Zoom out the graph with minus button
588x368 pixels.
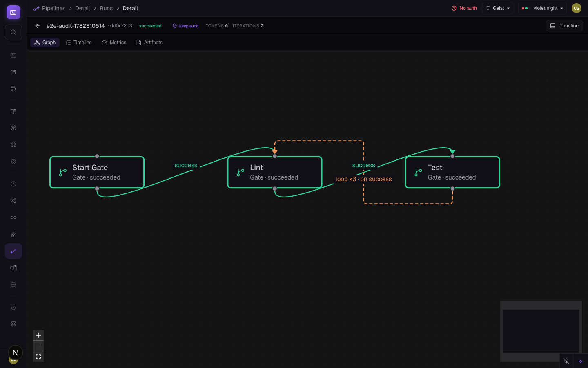click(38, 346)
